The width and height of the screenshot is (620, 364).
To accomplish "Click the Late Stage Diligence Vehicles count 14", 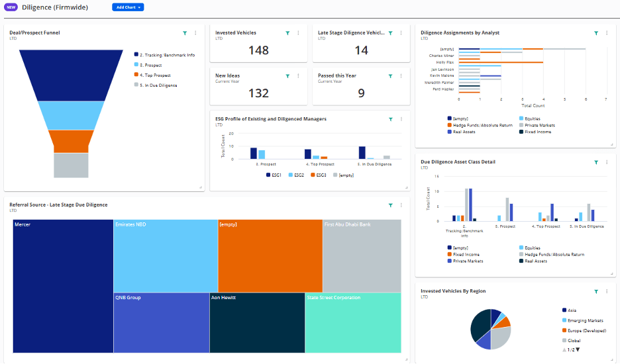I will [361, 50].
